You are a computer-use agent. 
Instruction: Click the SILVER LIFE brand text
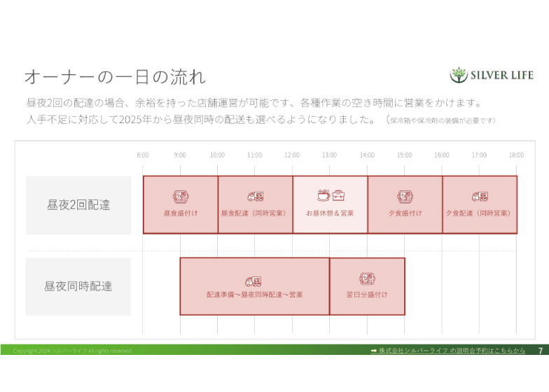(501, 76)
